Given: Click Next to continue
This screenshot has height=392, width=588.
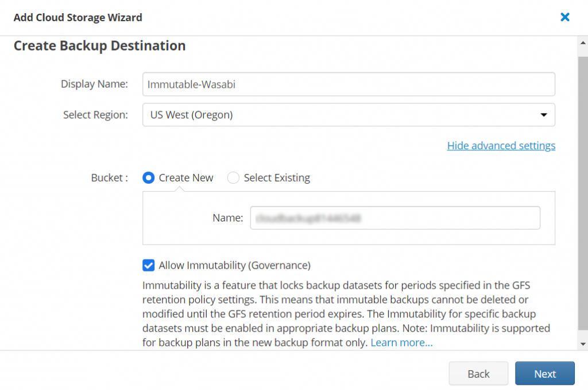Looking at the screenshot, I should coord(544,373).
